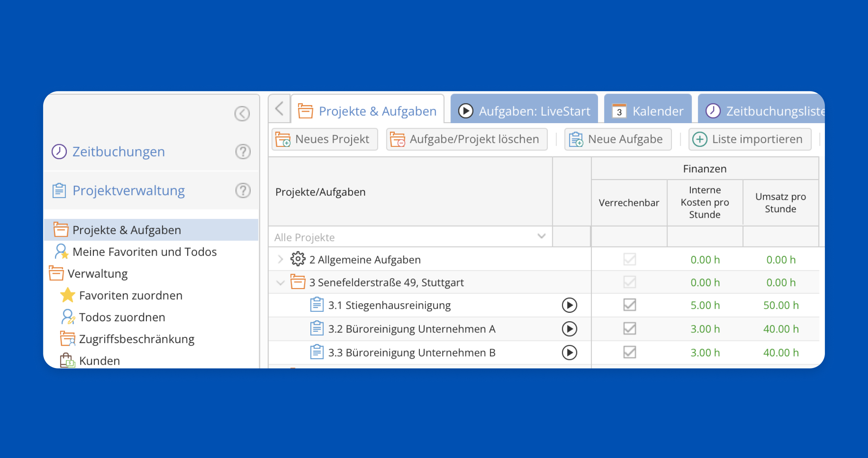This screenshot has width=868, height=458.
Task: Click the Liste importieren button
Action: coord(749,139)
